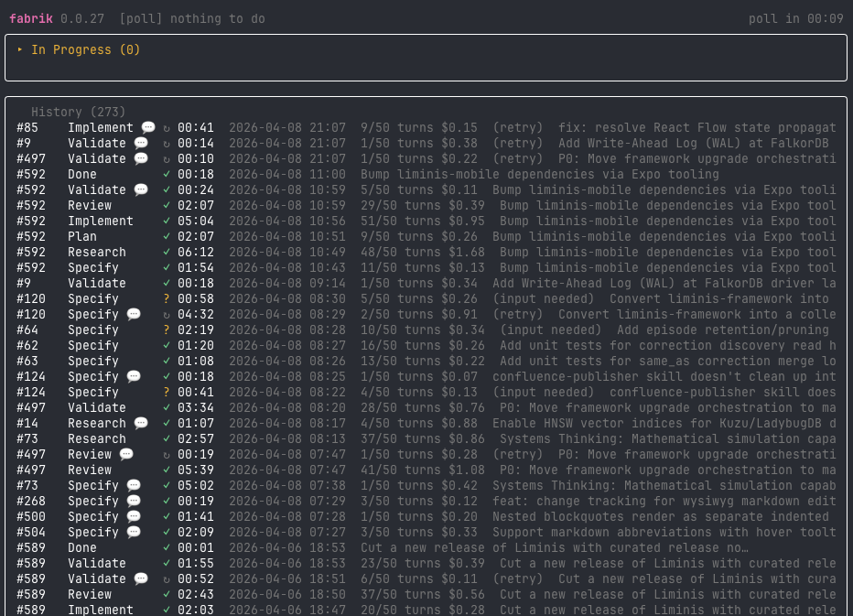The image size is (853, 616).
Task: Click the 'Bump liminis-mobile dependencies' title on Done row
Action: coord(539,175)
